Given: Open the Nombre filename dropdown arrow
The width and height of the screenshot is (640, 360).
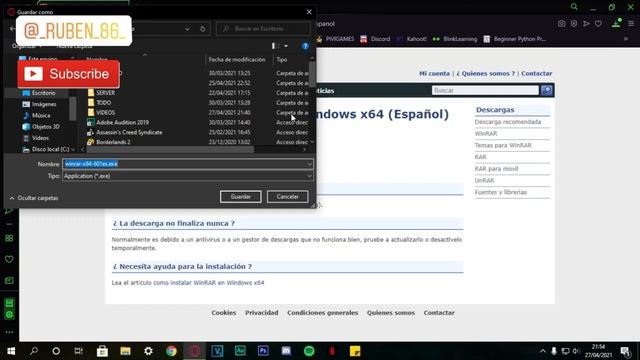Looking at the screenshot, I should [309, 164].
